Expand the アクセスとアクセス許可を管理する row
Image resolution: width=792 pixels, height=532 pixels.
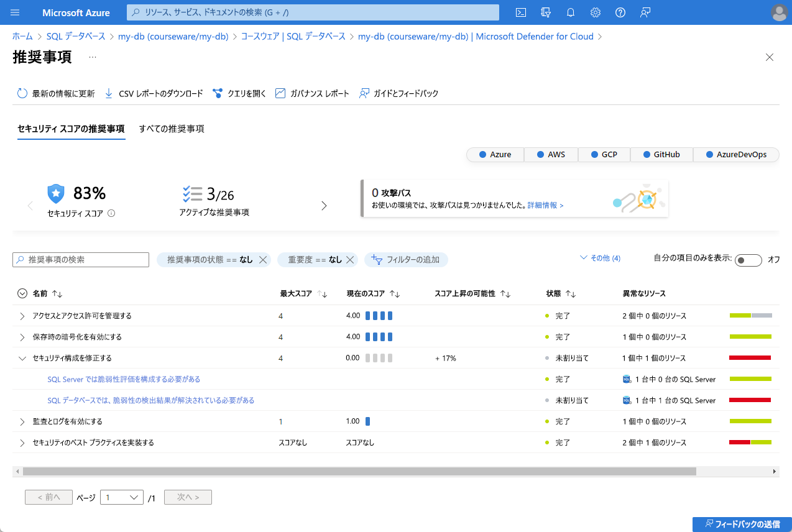click(22, 316)
